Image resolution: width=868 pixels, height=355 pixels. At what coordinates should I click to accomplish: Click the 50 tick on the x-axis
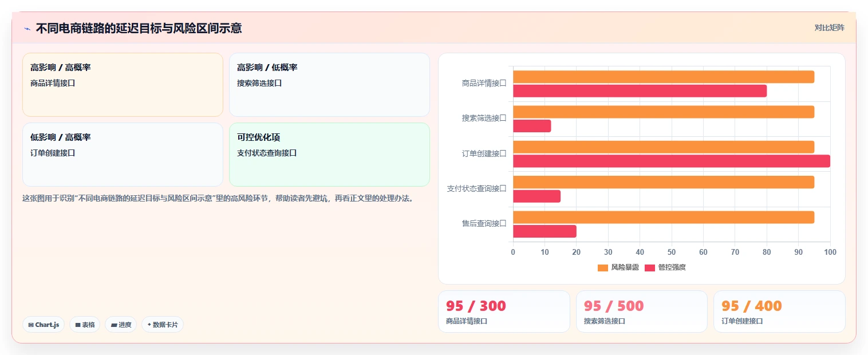672,252
